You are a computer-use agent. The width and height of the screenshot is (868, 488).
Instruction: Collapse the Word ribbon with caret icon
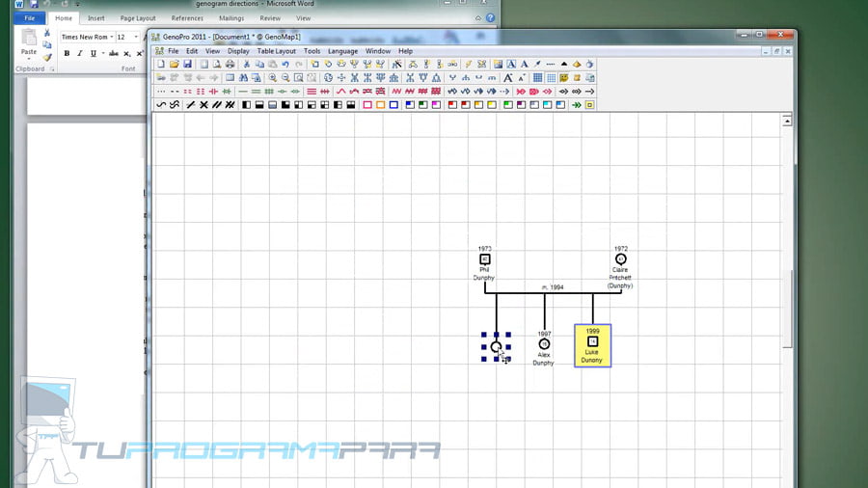click(478, 18)
